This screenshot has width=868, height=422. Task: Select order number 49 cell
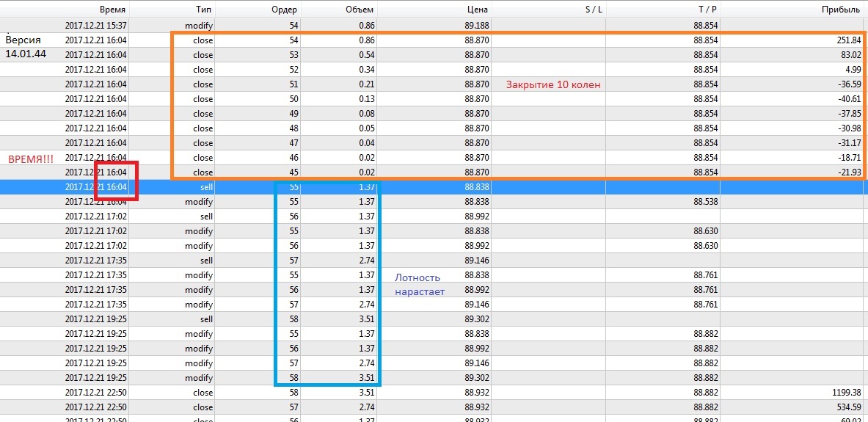pos(294,114)
